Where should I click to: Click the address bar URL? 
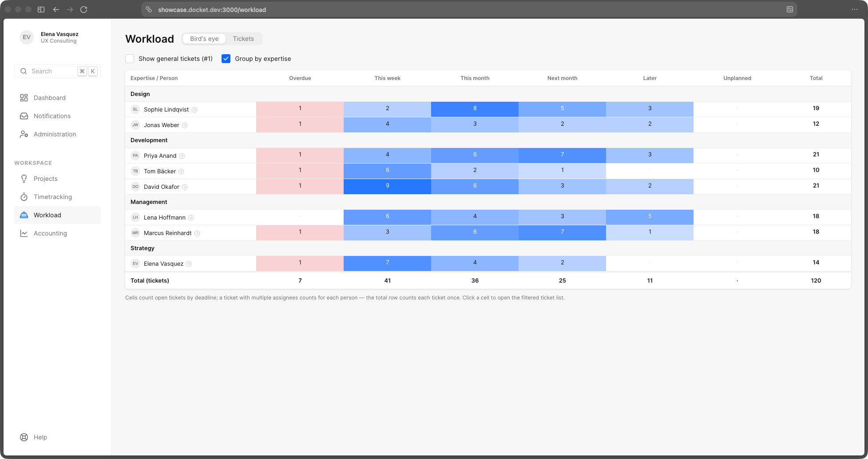tap(212, 10)
